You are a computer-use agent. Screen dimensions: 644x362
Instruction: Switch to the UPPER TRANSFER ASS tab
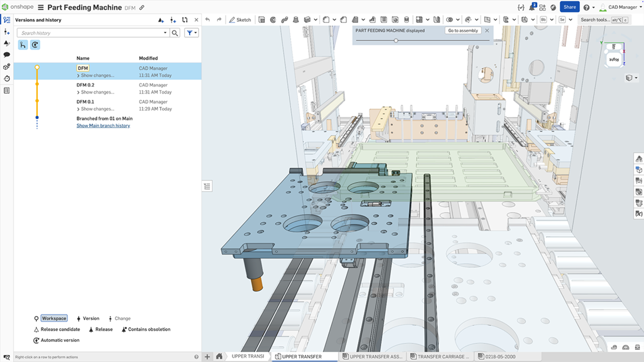(x=372, y=356)
